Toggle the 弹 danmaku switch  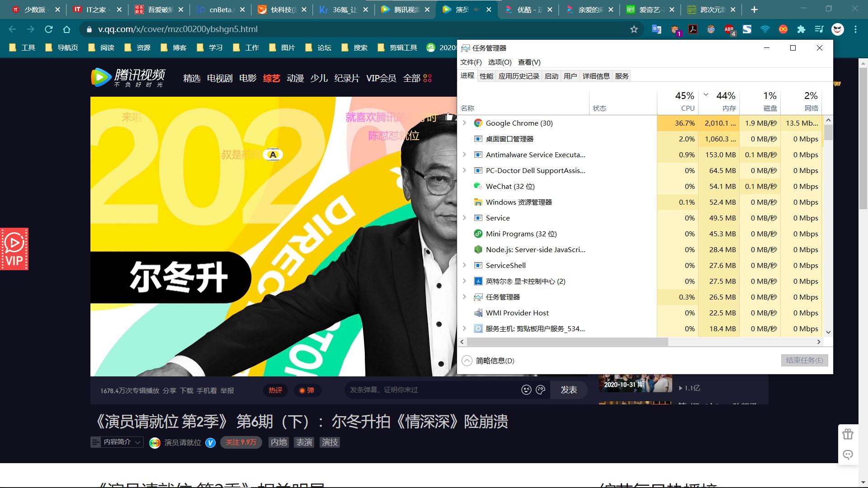(308, 390)
